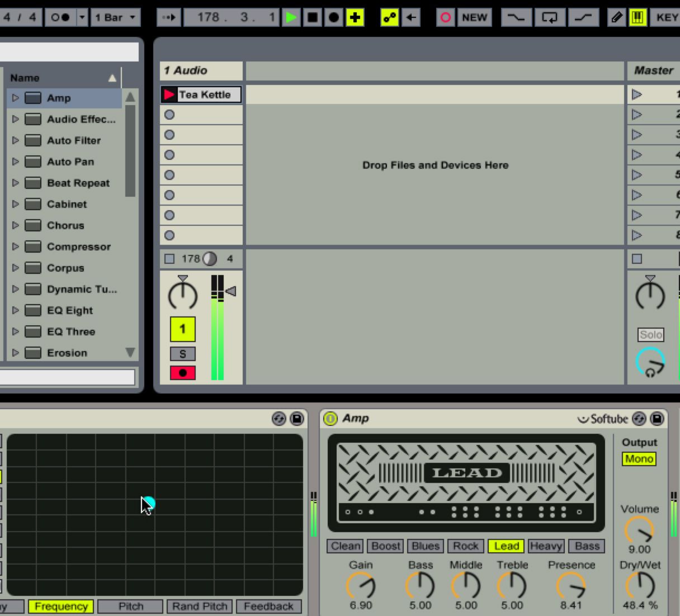Image resolution: width=680 pixels, height=616 pixels.
Task: Select the Erosion folder icon
Action: pyautogui.click(x=34, y=353)
